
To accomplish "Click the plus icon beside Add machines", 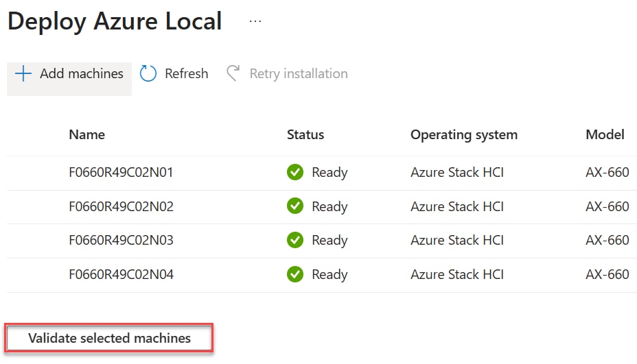I will [23, 73].
